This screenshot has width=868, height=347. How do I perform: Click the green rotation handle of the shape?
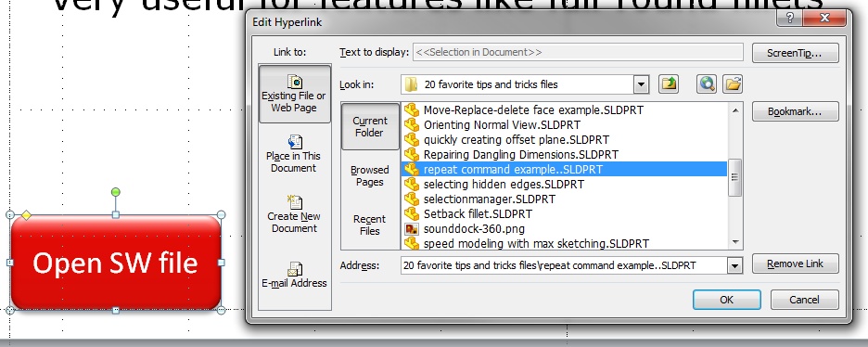pyautogui.click(x=116, y=192)
